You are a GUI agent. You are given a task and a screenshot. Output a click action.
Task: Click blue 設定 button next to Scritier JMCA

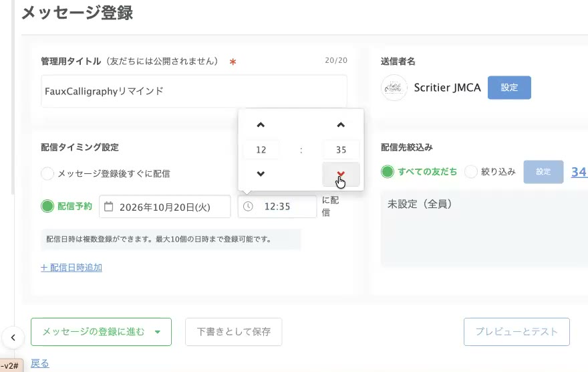[509, 88]
